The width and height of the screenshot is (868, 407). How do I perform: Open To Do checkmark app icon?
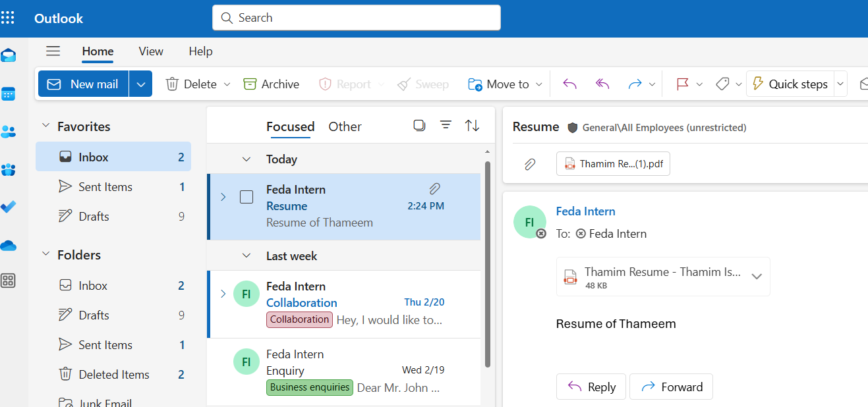(9, 207)
